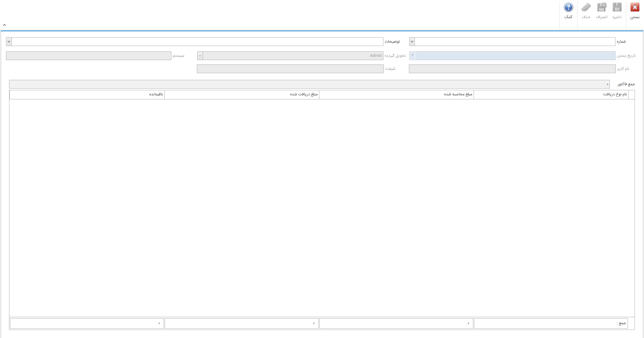Focus the شماره text input
The image size is (644, 338).
(515, 42)
